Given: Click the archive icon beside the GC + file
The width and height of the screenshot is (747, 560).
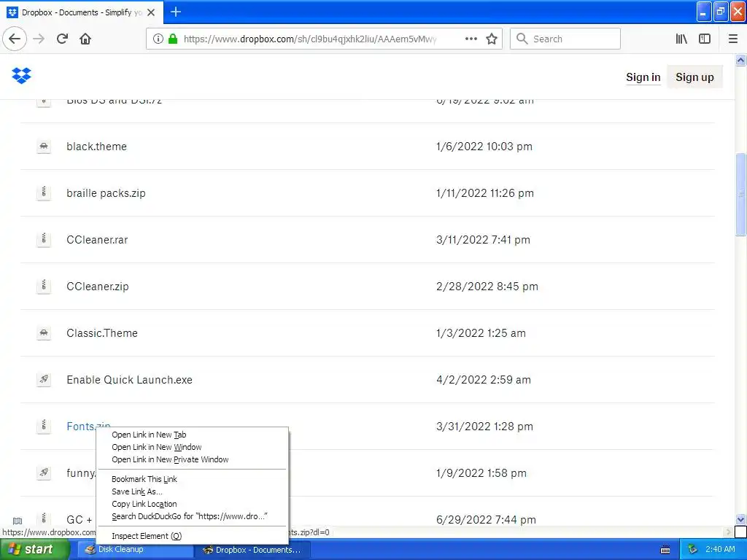Looking at the screenshot, I should (44, 518).
